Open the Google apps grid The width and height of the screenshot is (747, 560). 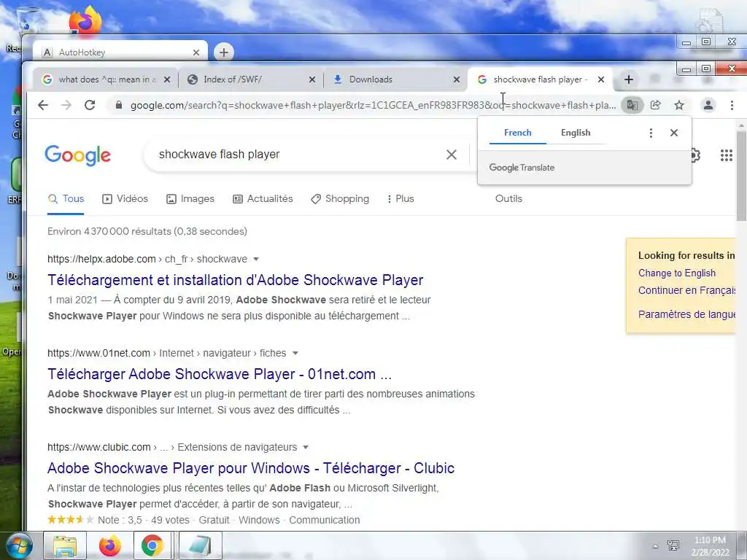coord(726,155)
